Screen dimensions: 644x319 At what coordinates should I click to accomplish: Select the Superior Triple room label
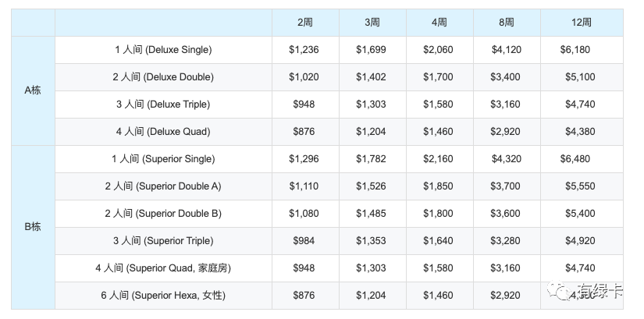pos(163,241)
